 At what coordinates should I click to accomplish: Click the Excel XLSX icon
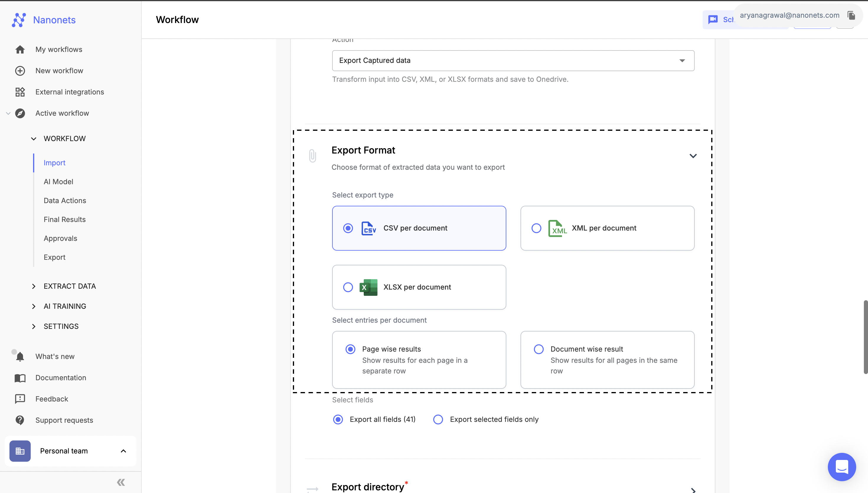(x=368, y=287)
